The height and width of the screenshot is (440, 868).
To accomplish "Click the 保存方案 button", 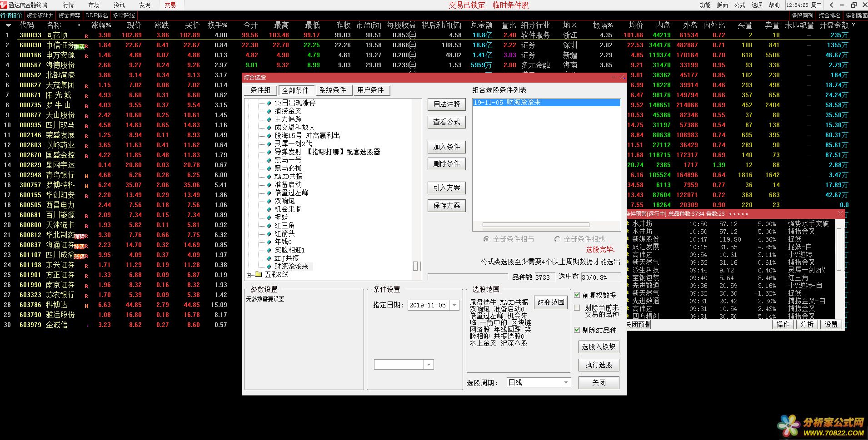I will pyautogui.click(x=447, y=206).
